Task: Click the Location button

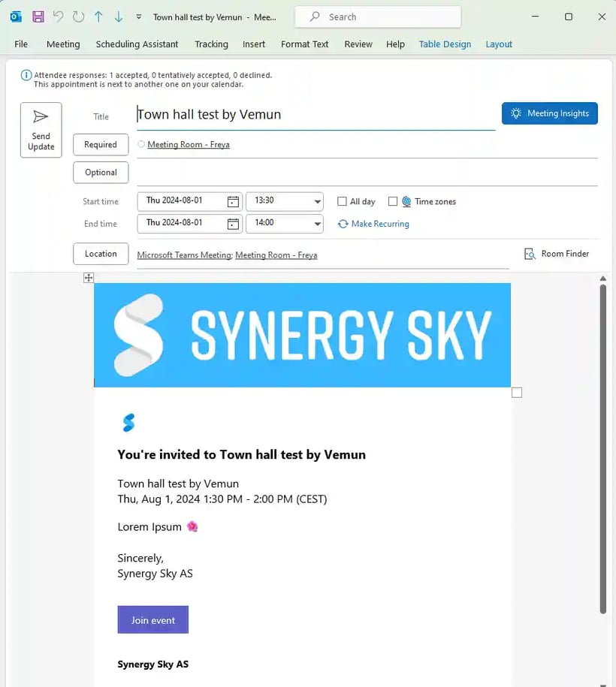Action: (101, 254)
